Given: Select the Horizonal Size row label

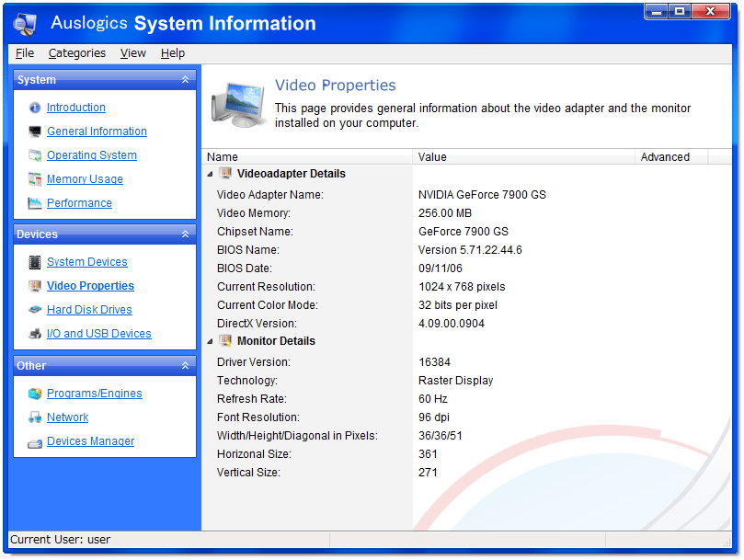Looking at the screenshot, I should coord(254,454).
